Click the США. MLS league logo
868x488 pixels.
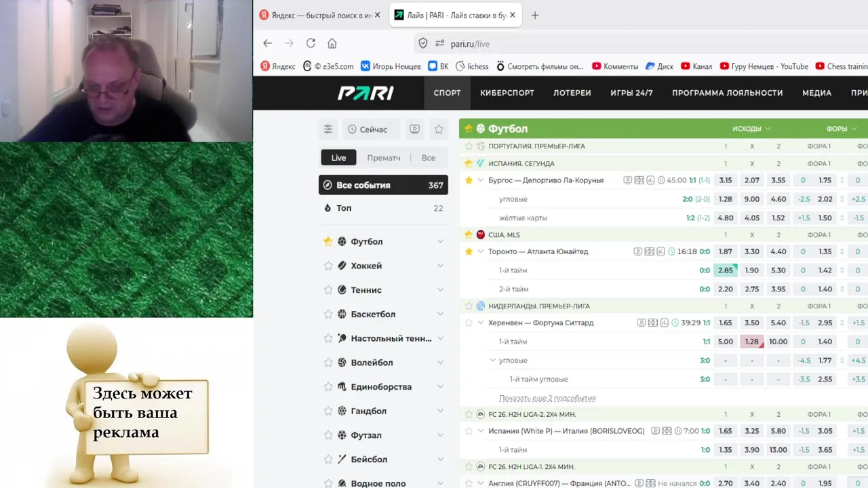coord(480,235)
